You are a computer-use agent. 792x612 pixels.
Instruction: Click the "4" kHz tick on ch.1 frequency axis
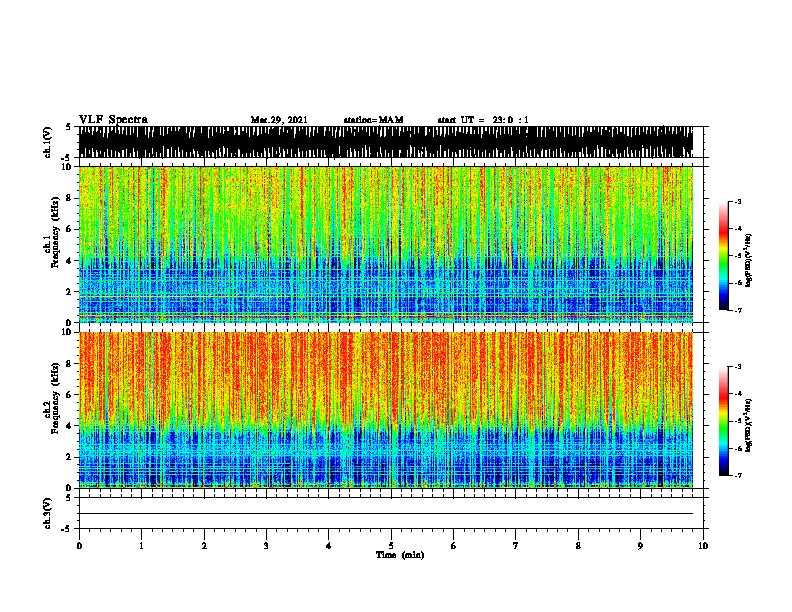pyautogui.click(x=70, y=261)
